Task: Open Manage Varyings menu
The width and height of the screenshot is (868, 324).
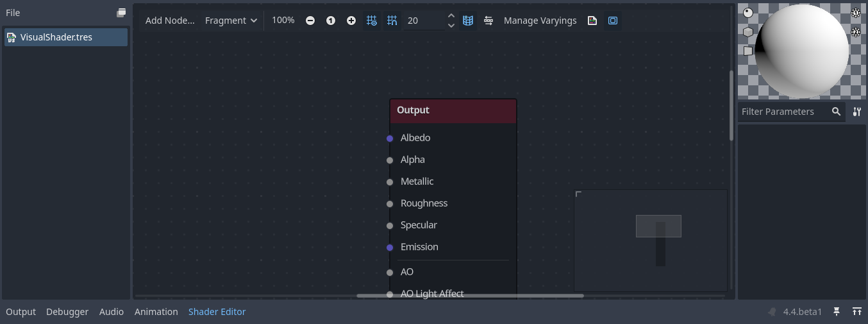Action: coord(540,21)
